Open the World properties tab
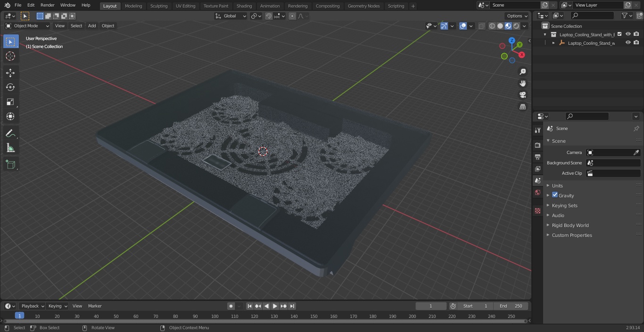The height and width of the screenshot is (332, 644). pos(537,193)
